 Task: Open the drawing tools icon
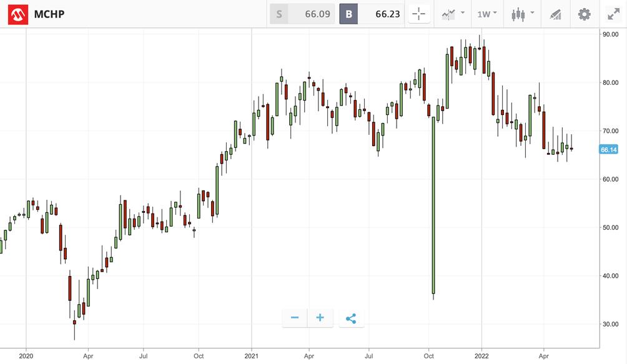coord(555,14)
